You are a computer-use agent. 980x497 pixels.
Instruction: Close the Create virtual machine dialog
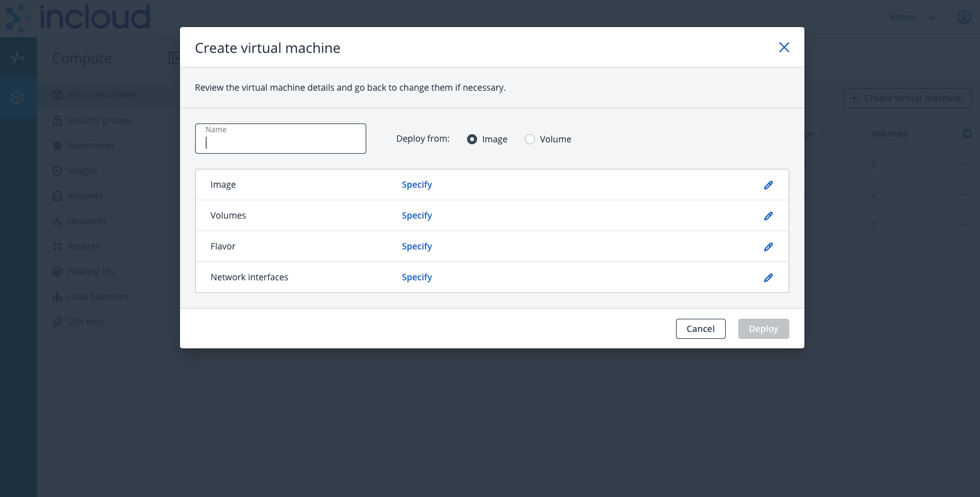point(784,47)
